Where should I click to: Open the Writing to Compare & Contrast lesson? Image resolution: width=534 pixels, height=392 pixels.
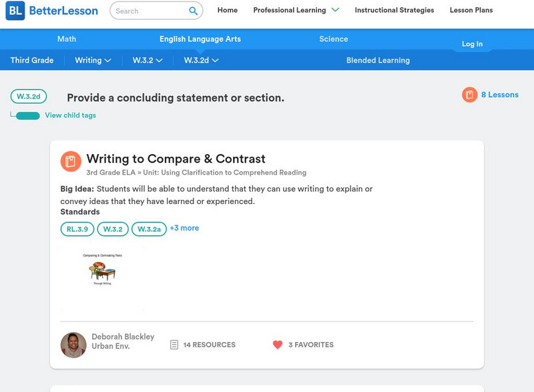pyautogui.click(x=176, y=159)
